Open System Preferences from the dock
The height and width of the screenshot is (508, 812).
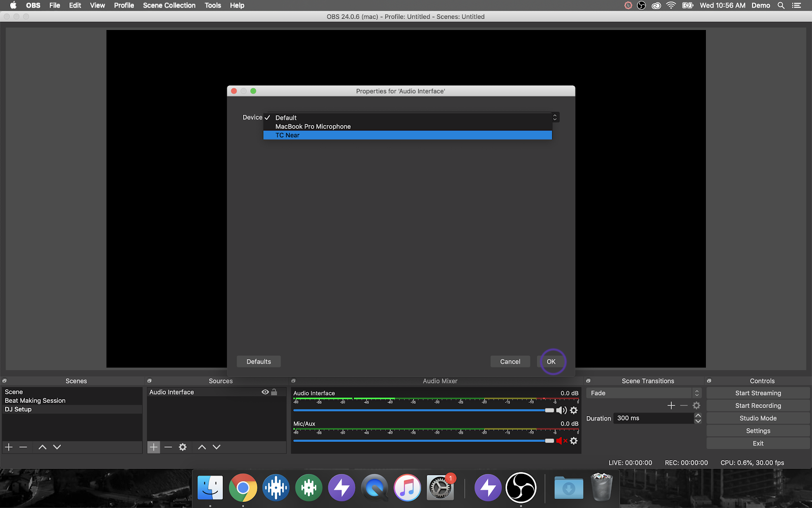tap(439, 488)
